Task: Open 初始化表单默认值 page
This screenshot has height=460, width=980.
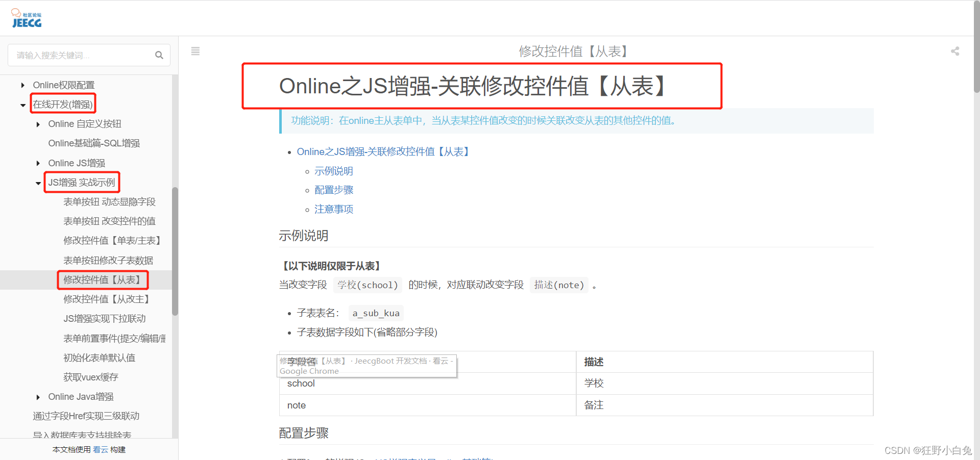Action: [99, 358]
